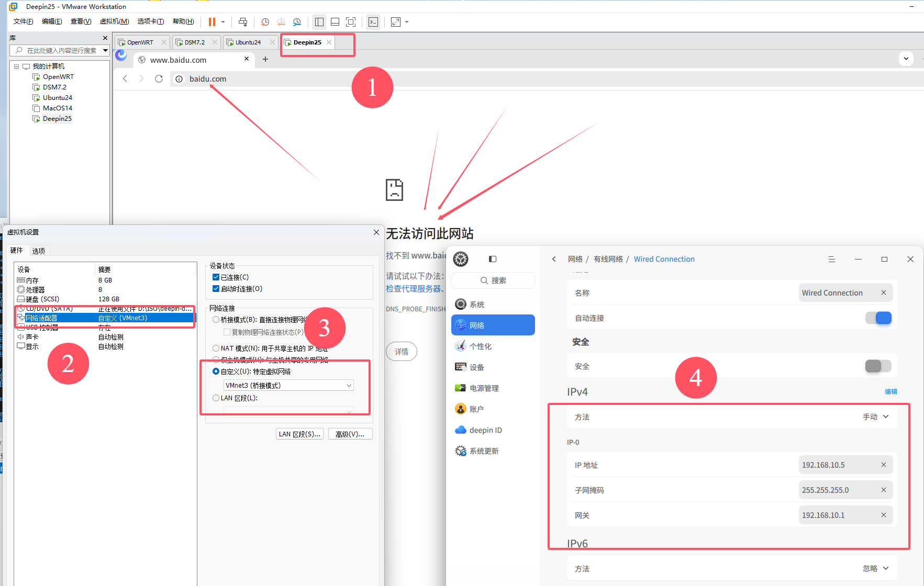The width and height of the screenshot is (924, 586).
Task: Click the browser back arrow
Action: click(x=125, y=78)
